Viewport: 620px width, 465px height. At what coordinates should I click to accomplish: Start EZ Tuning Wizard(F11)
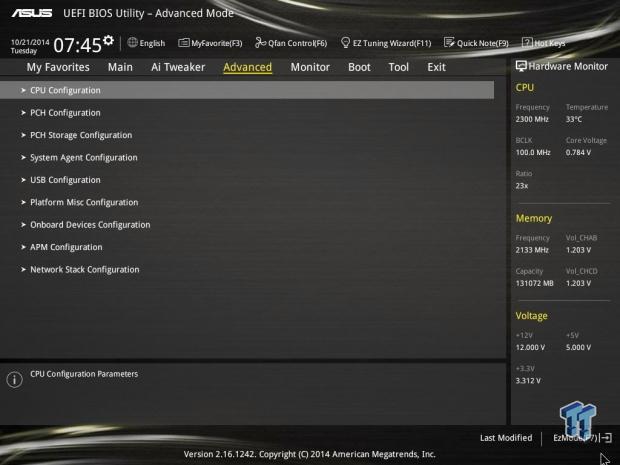pos(392,43)
